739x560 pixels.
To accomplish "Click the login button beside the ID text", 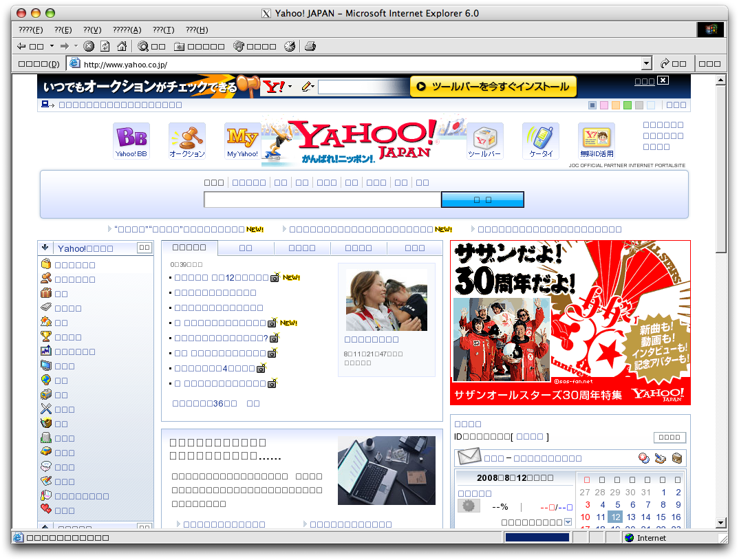I will pyautogui.click(x=670, y=437).
